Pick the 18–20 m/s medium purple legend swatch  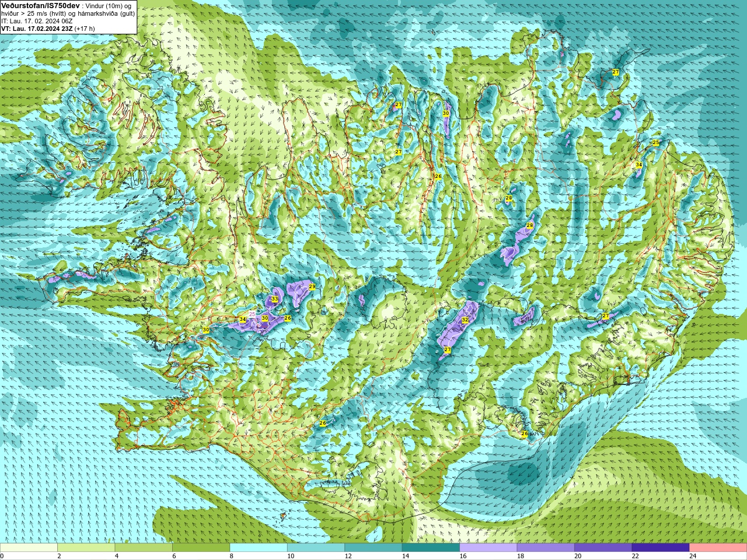[x=546, y=548]
